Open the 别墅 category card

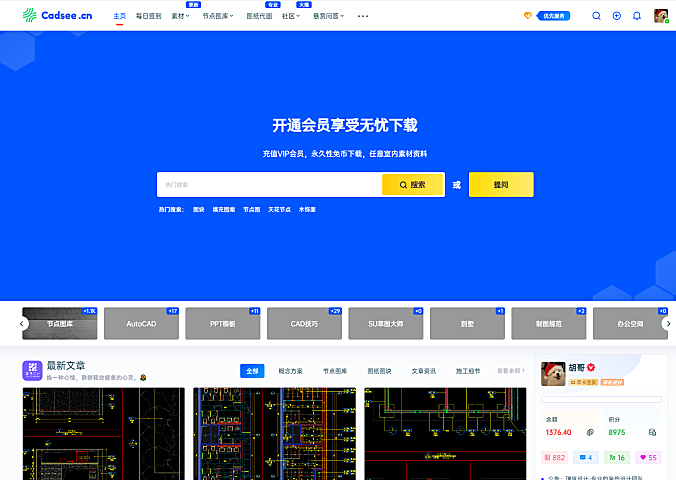(467, 323)
